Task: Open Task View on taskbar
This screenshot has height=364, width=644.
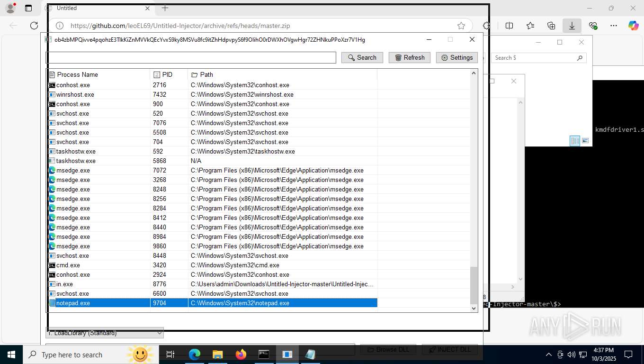Action: click(170, 355)
